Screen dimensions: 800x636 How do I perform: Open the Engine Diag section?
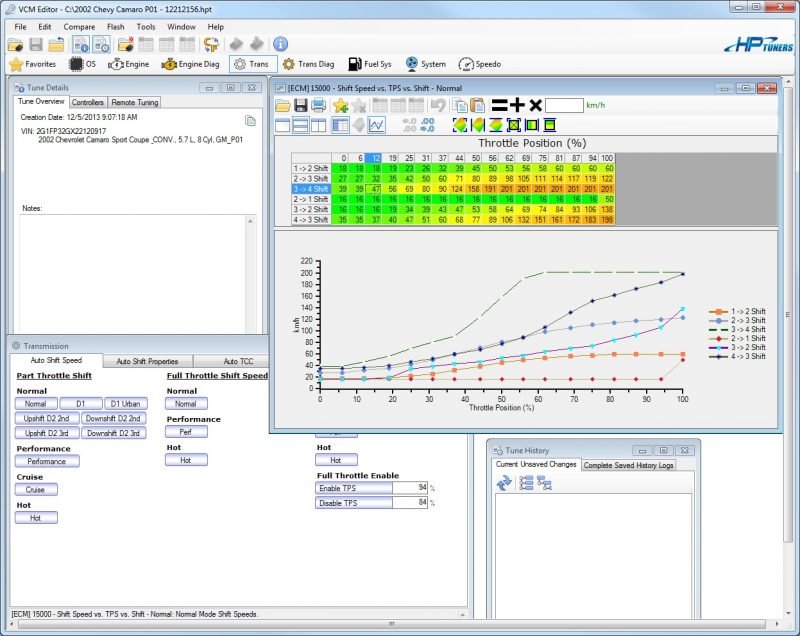(189, 64)
